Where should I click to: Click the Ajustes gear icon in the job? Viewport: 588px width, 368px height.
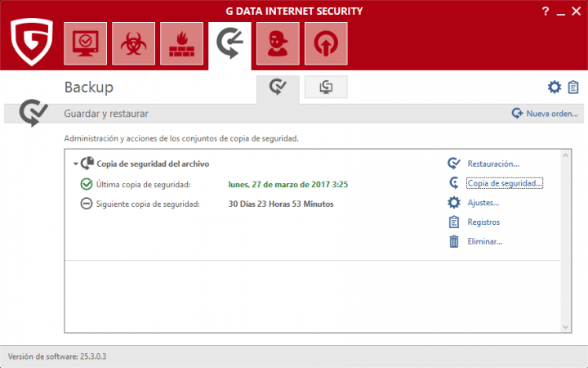(454, 203)
